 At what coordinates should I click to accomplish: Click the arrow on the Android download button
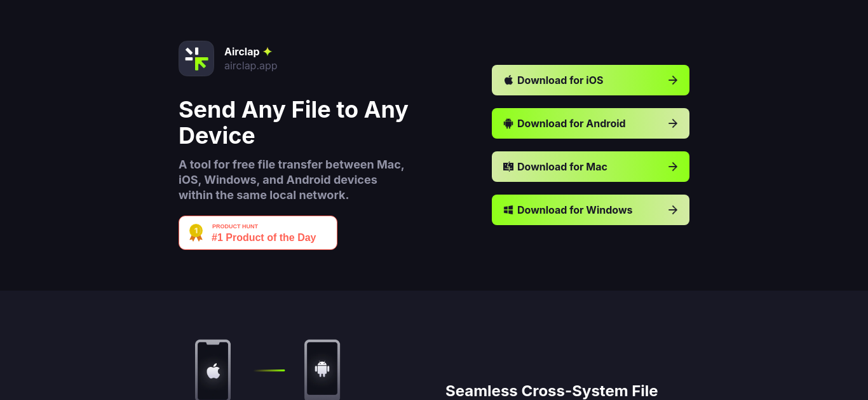point(673,123)
